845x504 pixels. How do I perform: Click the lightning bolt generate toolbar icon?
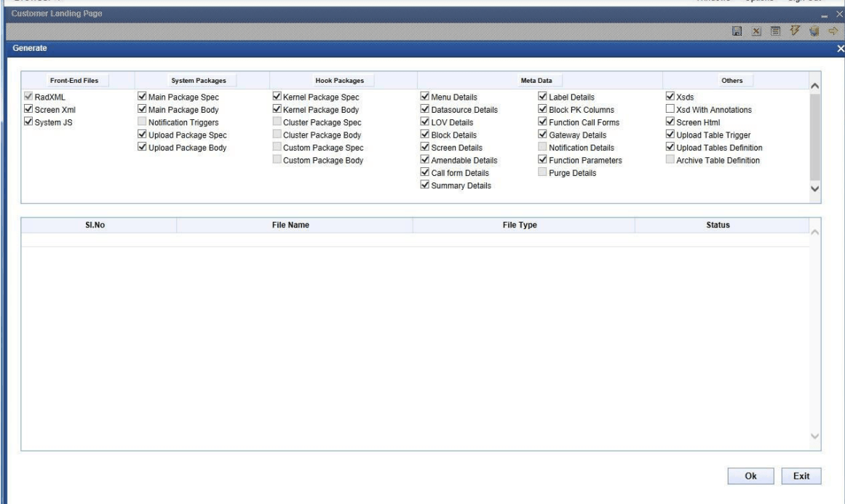(794, 31)
